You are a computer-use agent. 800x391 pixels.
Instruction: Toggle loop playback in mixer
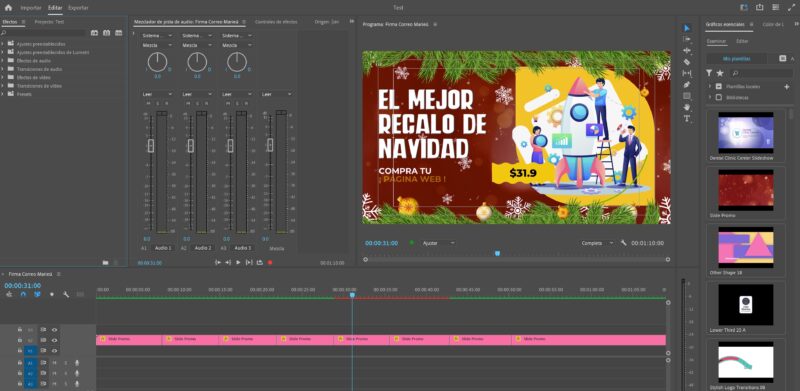click(260, 262)
